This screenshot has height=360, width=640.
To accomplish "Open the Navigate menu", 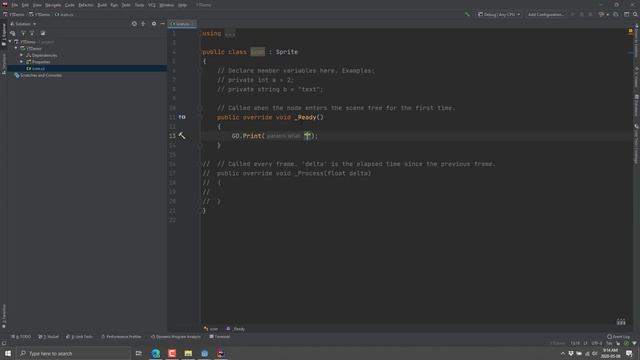I will click(x=53, y=5).
